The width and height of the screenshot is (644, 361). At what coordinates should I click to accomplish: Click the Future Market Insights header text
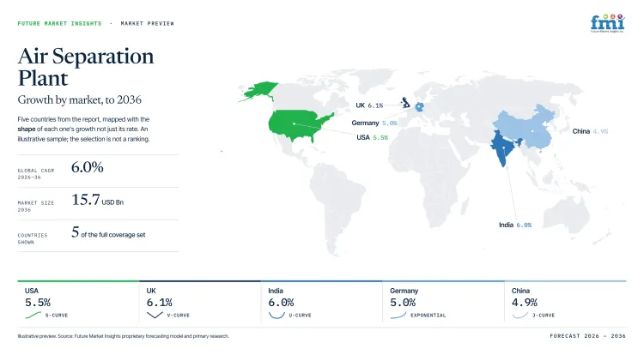pyautogui.click(x=59, y=23)
